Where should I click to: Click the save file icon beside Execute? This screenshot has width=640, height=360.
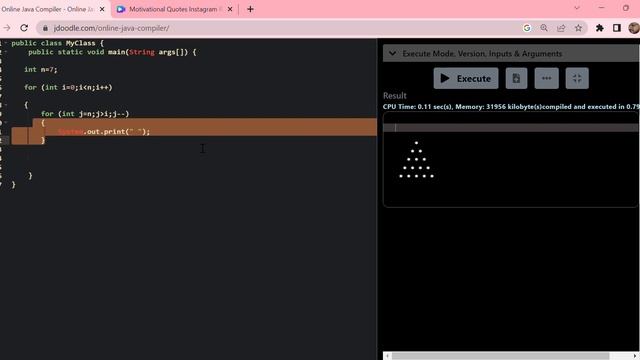click(516, 78)
